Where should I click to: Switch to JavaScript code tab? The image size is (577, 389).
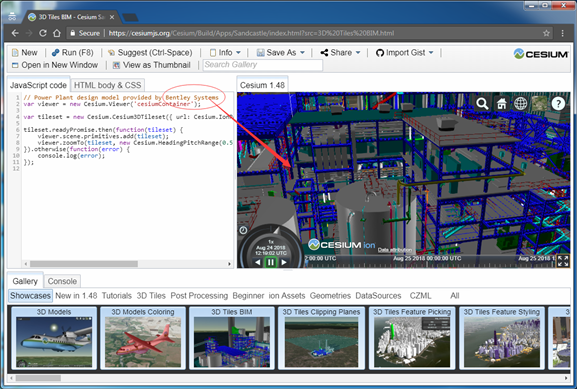coord(38,85)
